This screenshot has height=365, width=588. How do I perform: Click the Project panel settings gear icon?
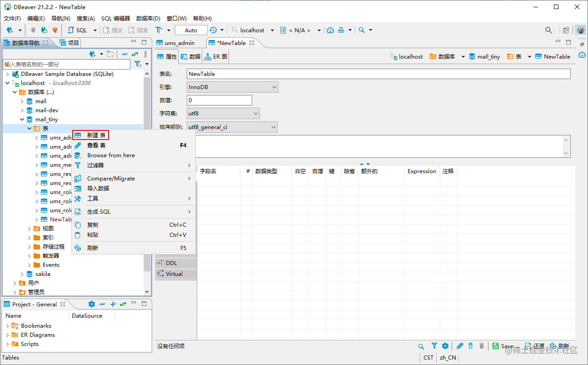tap(92, 304)
